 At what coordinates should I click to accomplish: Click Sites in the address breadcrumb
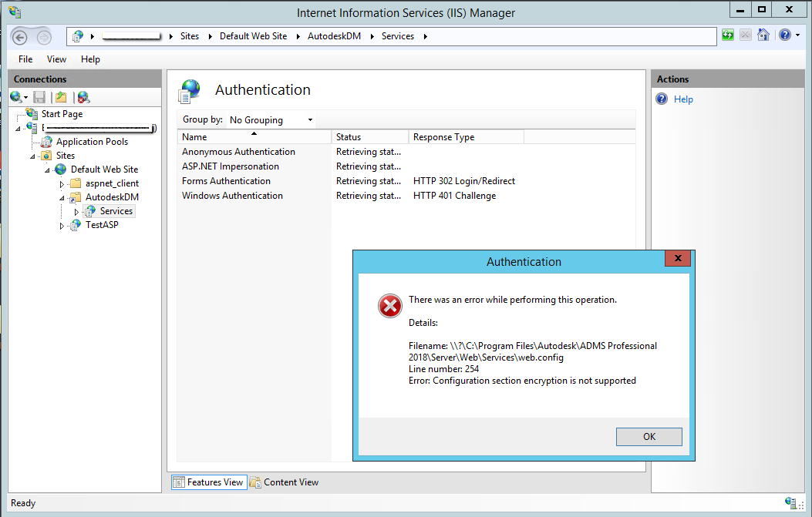pyautogui.click(x=190, y=36)
